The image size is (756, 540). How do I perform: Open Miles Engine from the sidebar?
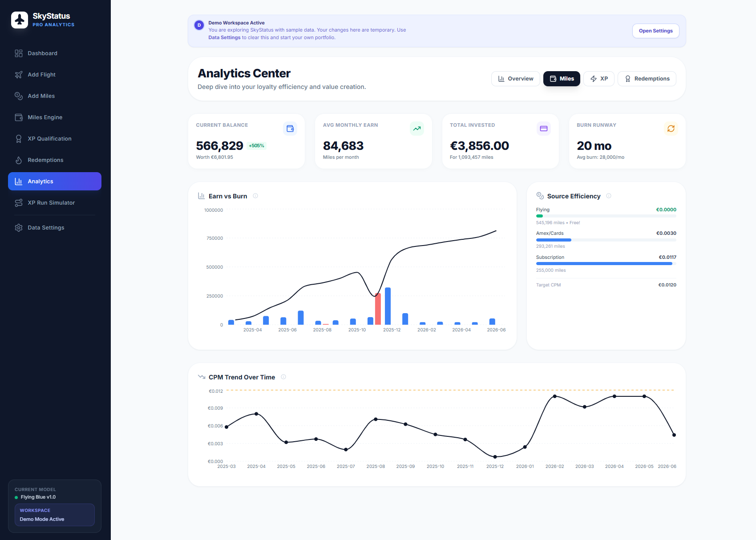pyautogui.click(x=45, y=117)
